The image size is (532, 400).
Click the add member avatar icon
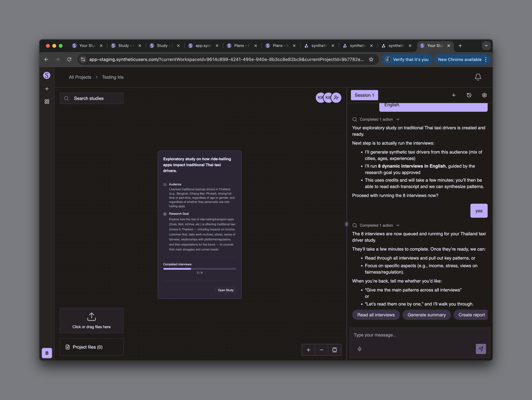click(336, 98)
